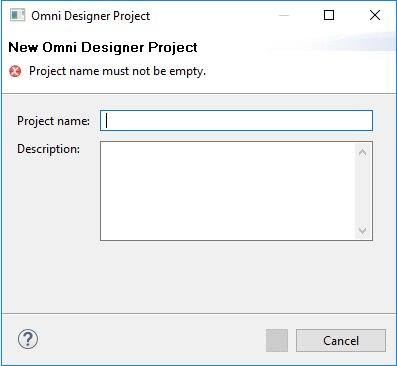This screenshot has height=366, width=397.
Task: Click the horizontal separator above the Cancel button
Action: 198,313
